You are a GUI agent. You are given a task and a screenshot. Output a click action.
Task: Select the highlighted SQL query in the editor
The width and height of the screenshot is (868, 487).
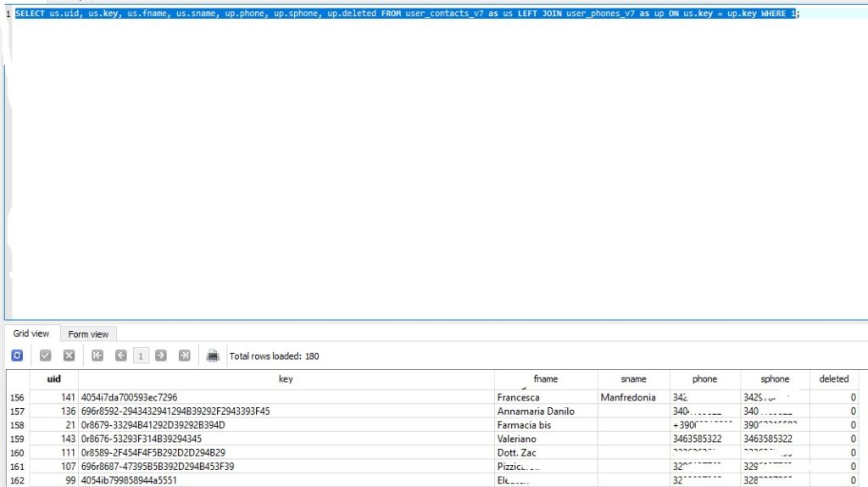pyautogui.click(x=405, y=14)
